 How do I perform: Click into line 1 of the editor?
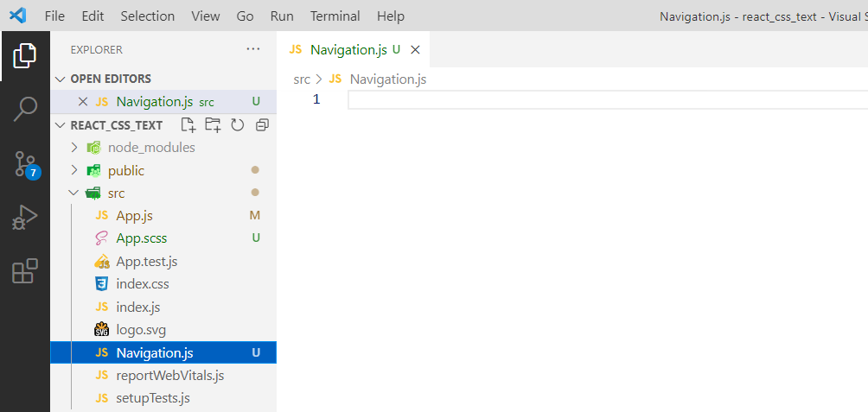tap(605, 100)
